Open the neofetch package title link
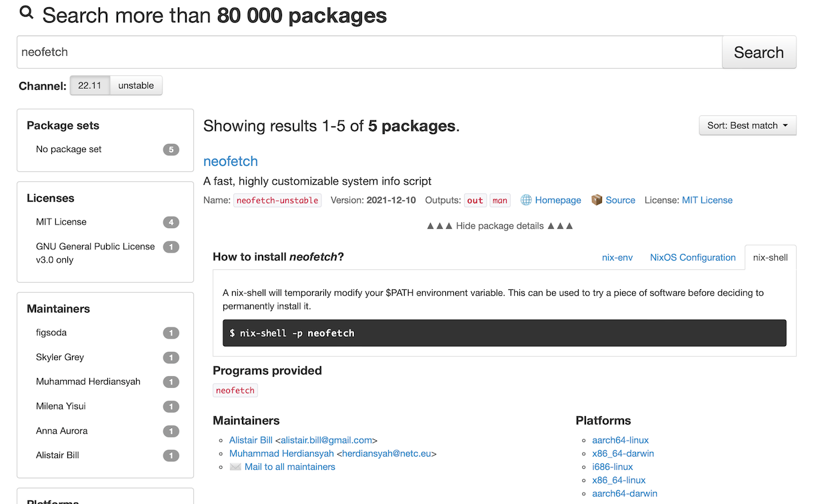This screenshot has height=504, width=816. [230, 161]
